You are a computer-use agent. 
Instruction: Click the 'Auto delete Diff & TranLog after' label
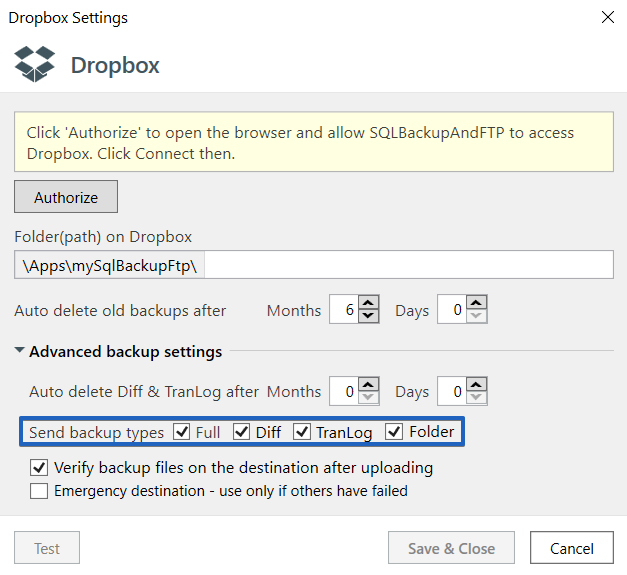click(144, 392)
